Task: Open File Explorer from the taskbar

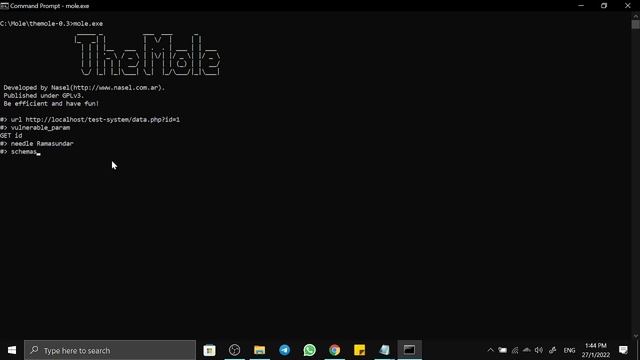Action: click(x=260, y=350)
